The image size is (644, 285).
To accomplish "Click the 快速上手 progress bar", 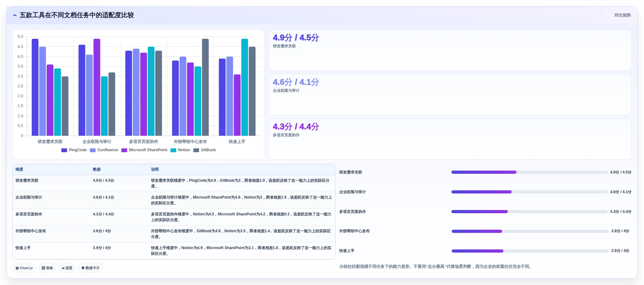I will (530, 251).
